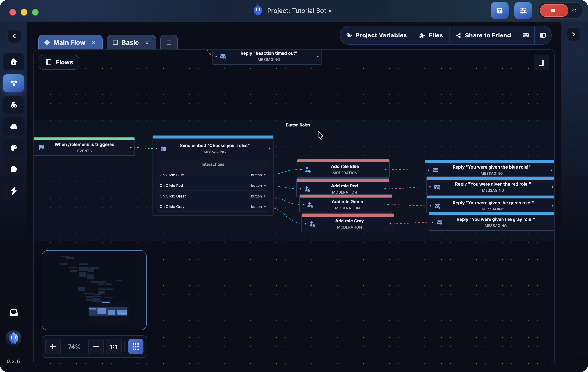Click reply icon on Reaction timed out node
588x372 pixels.
click(223, 57)
